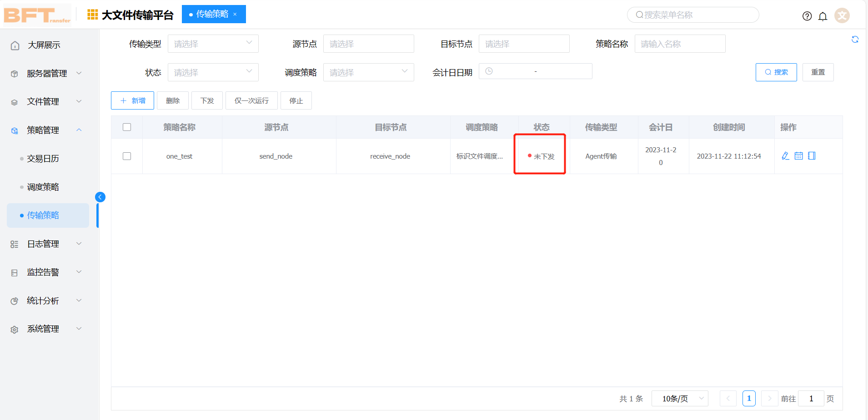This screenshot has width=868, height=420.
Task: Open the help question mark icon
Action: 807,16
